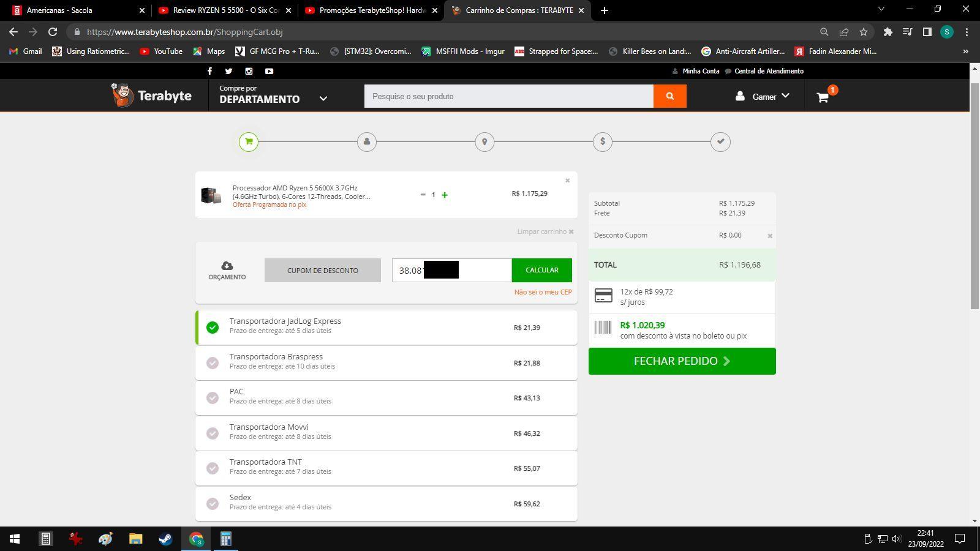This screenshot has height=551, width=980.
Task: Decrease product quantity with minus
Action: point(423,195)
